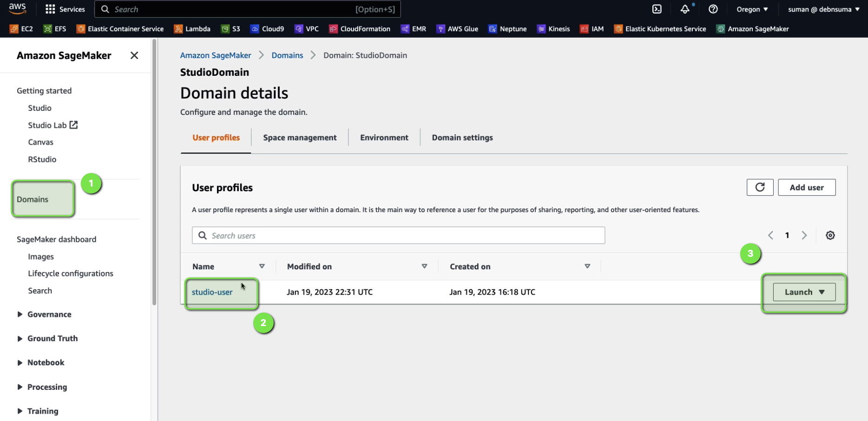Refresh the user profiles list
Image resolution: width=868 pixels, height=421 pixels.
pos(760,187)
